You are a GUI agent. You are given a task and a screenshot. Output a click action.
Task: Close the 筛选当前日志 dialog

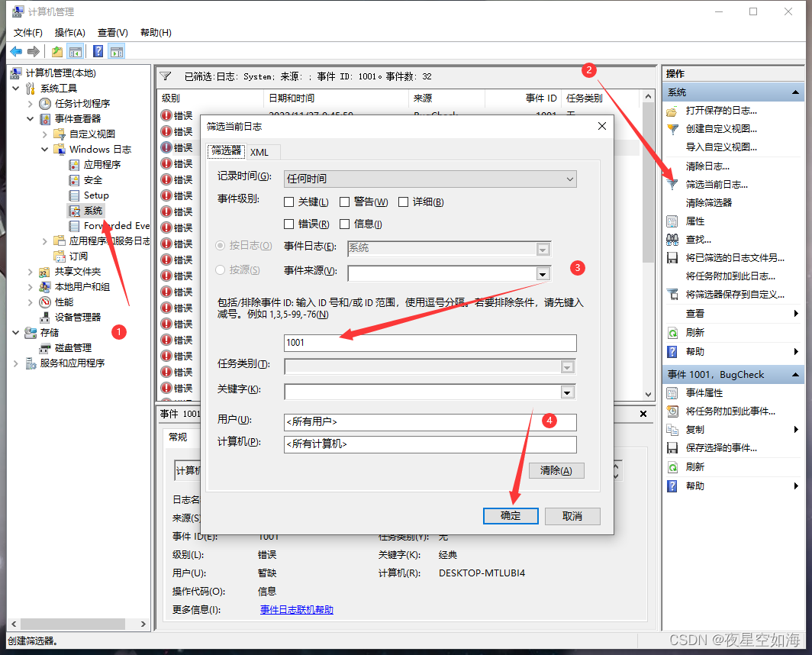click(601, 126)
